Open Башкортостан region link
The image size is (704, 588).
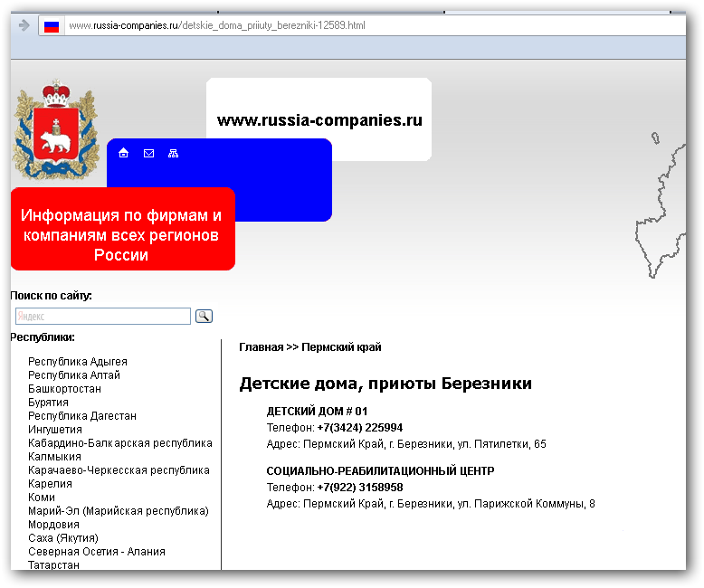pyautogui.click(x=64, y=389)
